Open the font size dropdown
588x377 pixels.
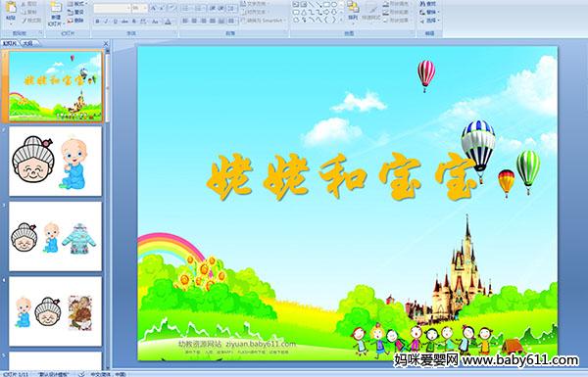click(139, 8)
